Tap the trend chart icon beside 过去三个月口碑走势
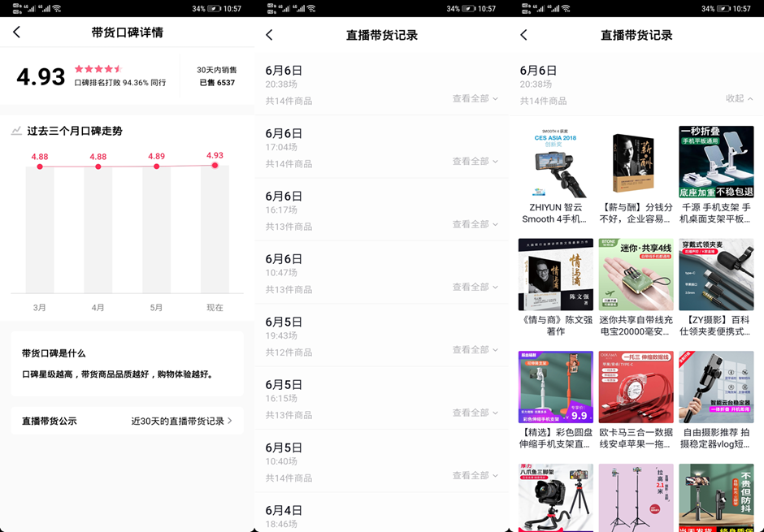Viewport: 764px width, 532px height. [x=17, y=130]
